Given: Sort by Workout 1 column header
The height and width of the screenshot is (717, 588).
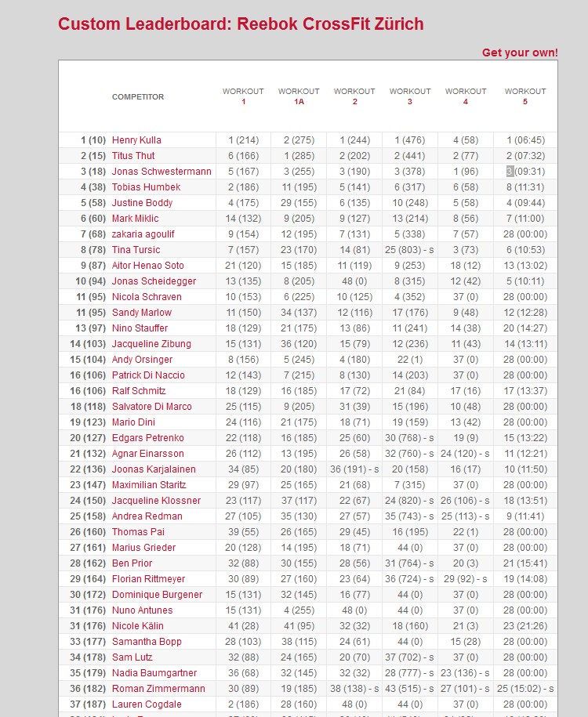Looking at the screenshot, I should (x=244, y=96).
